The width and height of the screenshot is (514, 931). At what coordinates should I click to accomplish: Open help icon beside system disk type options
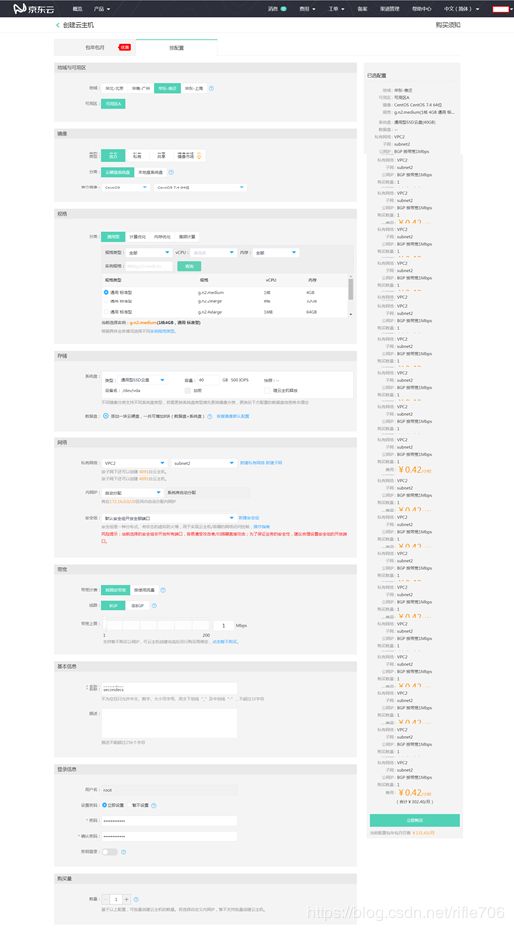point(171,172)
